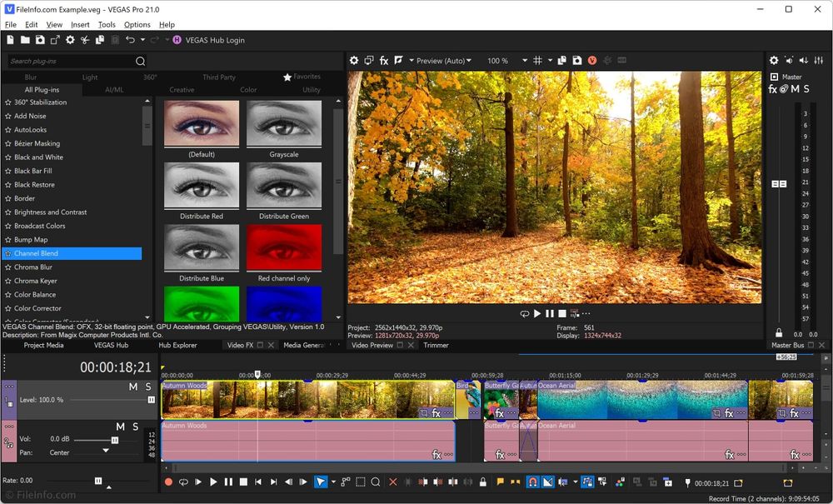Select the zoom magnifier tool on timeline toolbar
Image resolution: width=833 pixels, height=504 pixels.
[376, 482]
